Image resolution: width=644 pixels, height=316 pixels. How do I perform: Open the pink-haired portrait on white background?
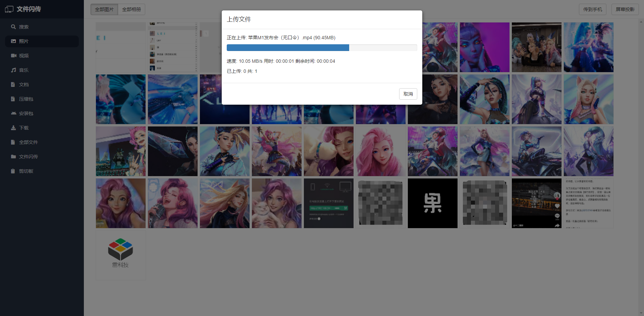pos(381,151)
